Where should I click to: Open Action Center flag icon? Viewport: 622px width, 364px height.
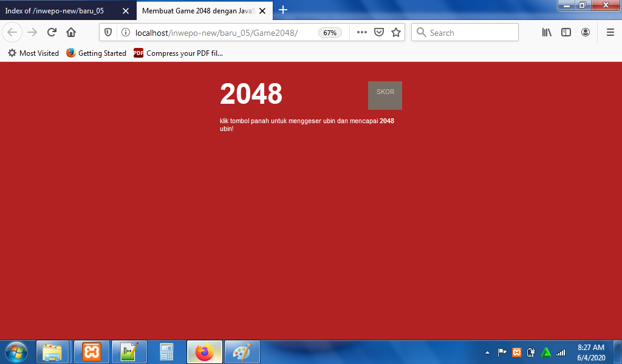502,352
